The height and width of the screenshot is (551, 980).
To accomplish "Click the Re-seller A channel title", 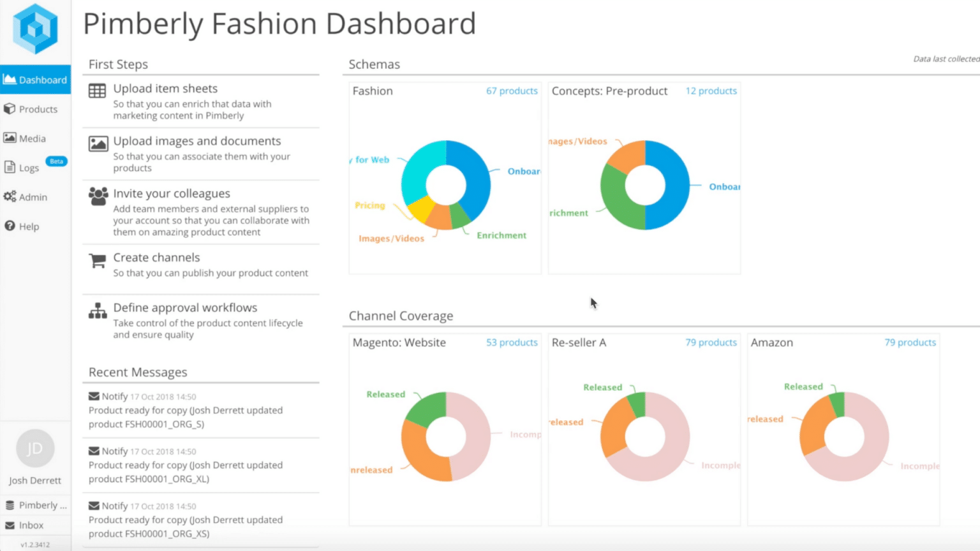I will [579, 342].
